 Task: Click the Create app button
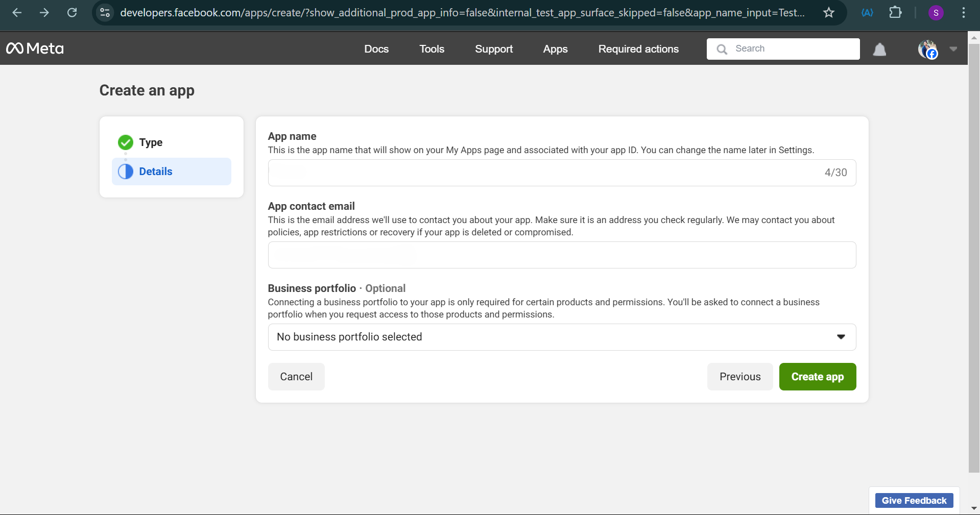click(817, 377)
